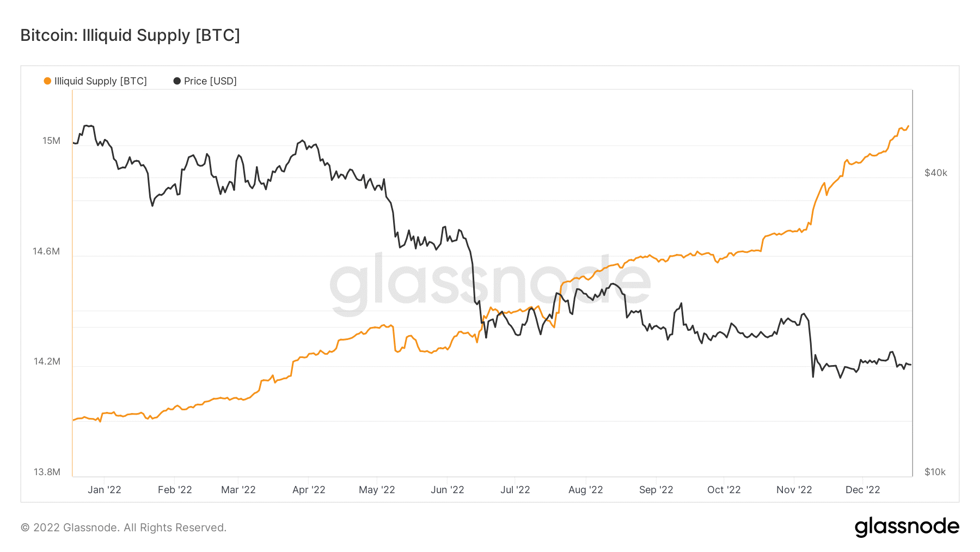Screen dimensions: 980x552
Task: Click the Sep '22 axis label
Action: click(x=656, y=490)
